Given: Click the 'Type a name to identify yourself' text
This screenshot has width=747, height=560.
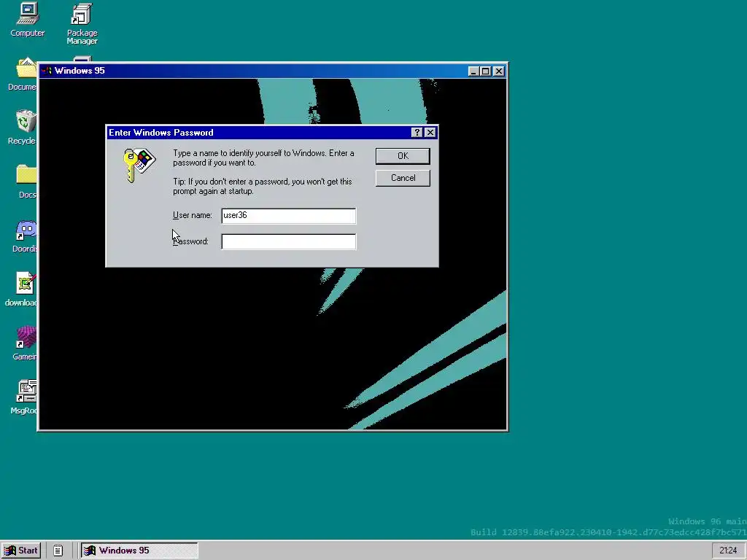Looking at the screenshot, I should [x=263, y=158].
